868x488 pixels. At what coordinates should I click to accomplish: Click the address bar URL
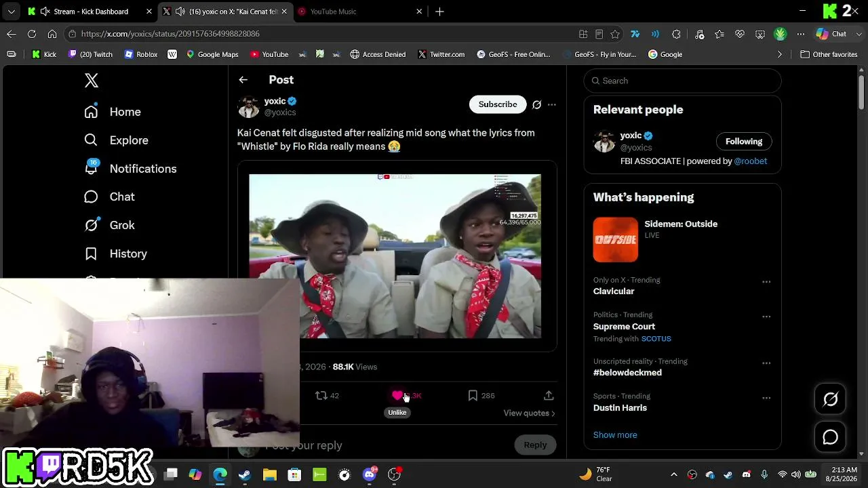coord(170,34)
